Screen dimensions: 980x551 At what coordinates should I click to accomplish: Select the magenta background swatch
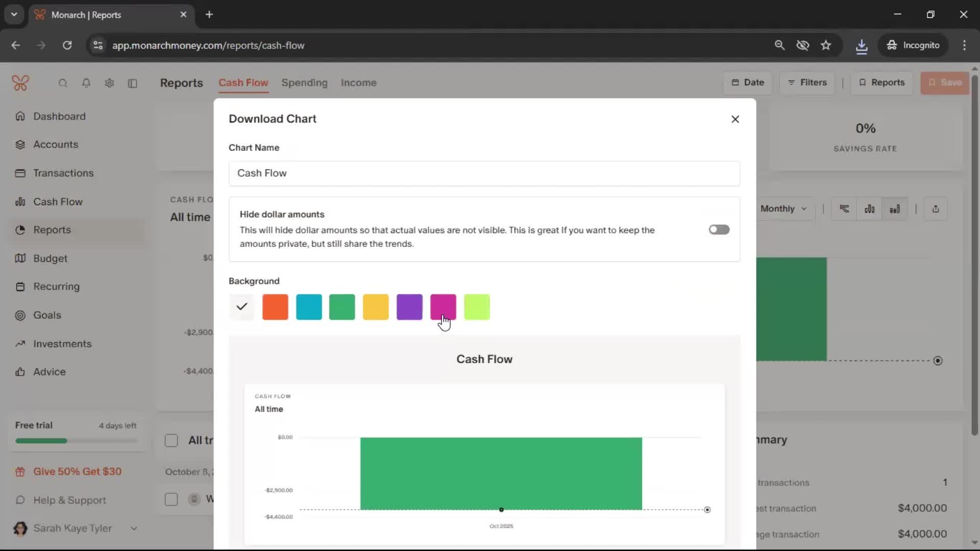[443, 307]
